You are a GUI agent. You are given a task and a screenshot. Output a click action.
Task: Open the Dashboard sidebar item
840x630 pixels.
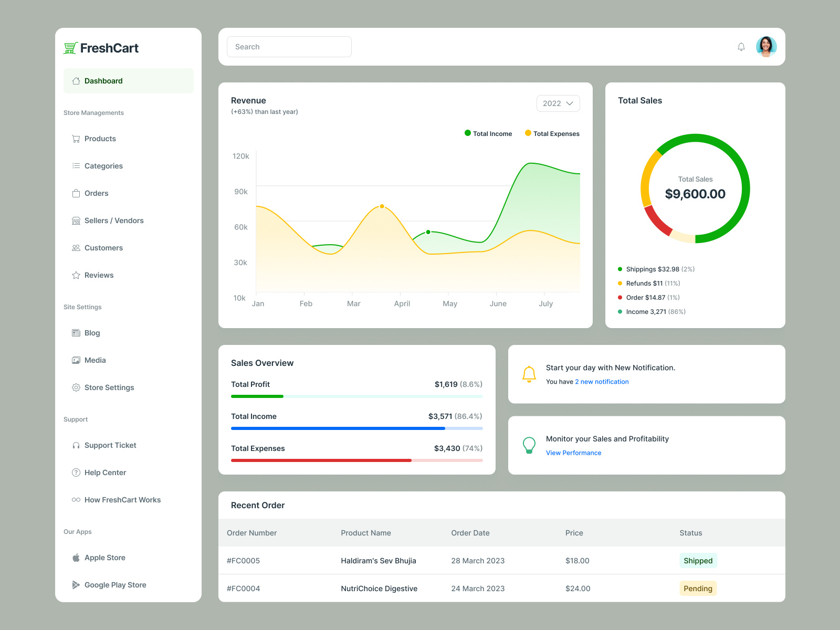click(x=103, y=80)
